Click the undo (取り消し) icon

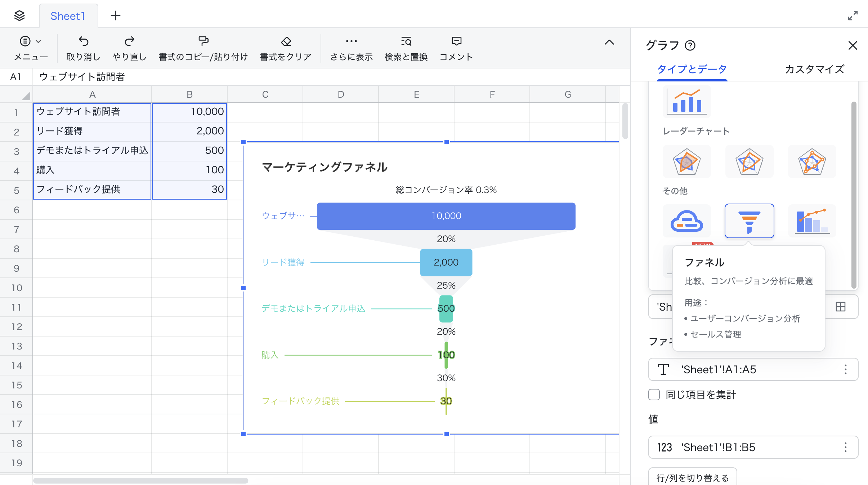point(83,41)
